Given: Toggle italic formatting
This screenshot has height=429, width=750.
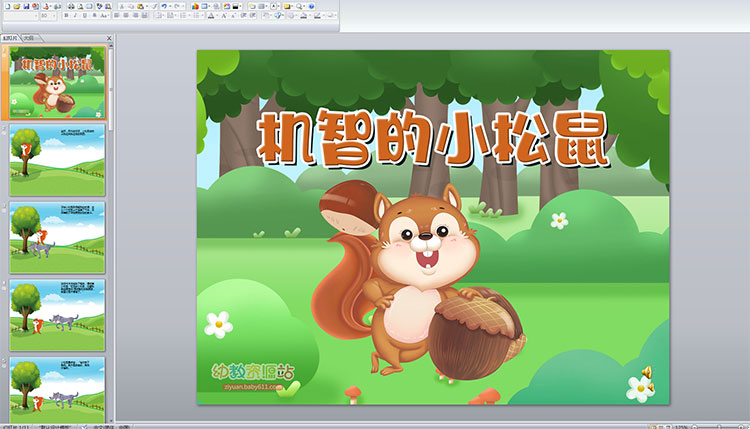Looking at the screenshot, I should (x=75, y=17).
